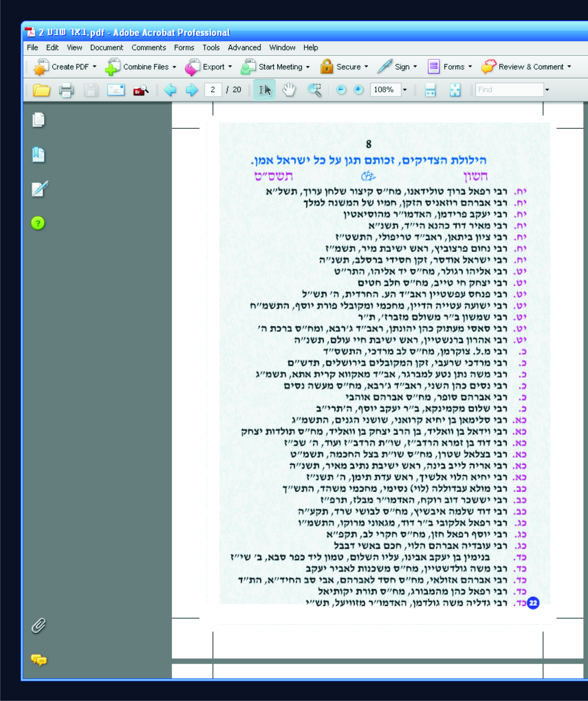Image resolution: width=588 pixels, height=701 pixels.
Task: Click the Sign pen icon
Action: coord(385,66)
